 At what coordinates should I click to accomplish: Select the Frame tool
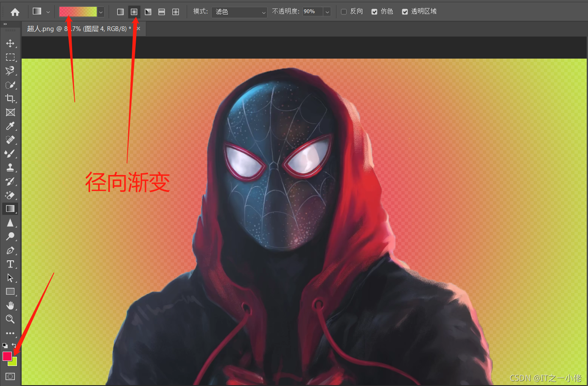pos(10,112)
